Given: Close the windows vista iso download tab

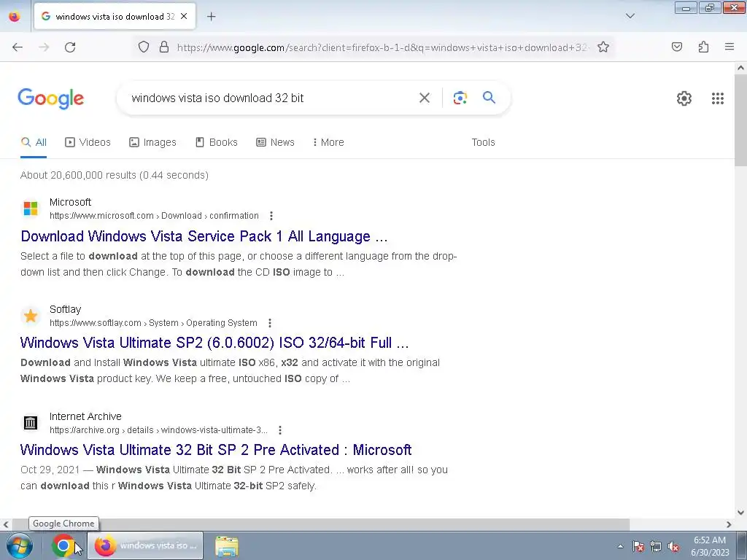Looking at the screenshot, I should 184,16.
